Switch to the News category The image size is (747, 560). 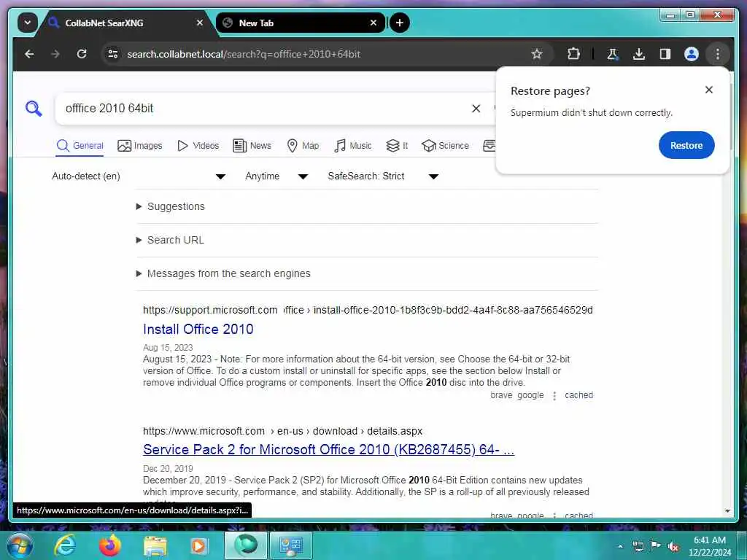pyautogui.click(x=252, y=146)
